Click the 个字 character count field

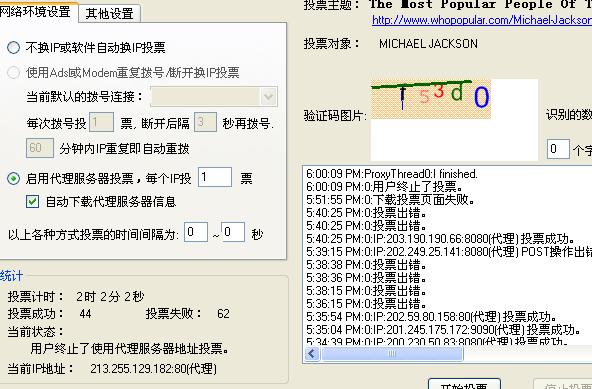click(x=558, y=149)
